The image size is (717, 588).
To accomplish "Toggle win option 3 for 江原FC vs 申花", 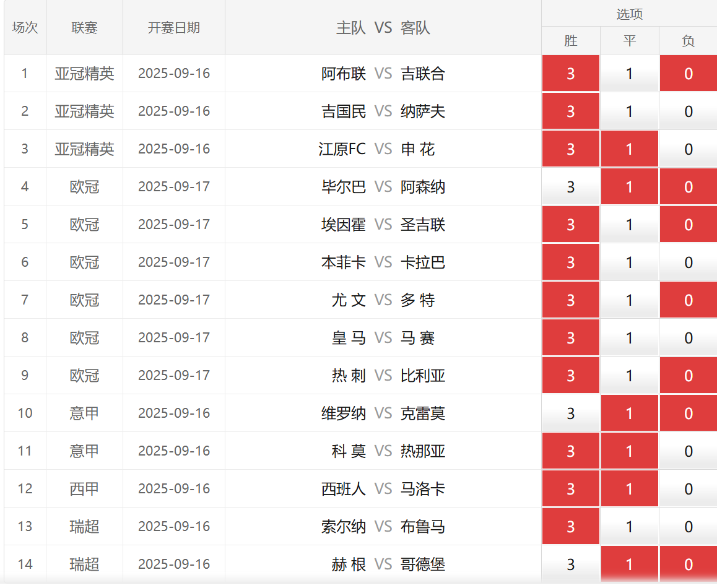I will (571, 149).
